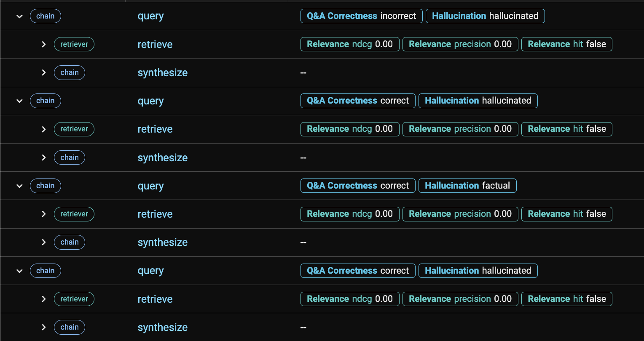Open the third synthesize span link

pyautogui.click(x=163, y=242)
